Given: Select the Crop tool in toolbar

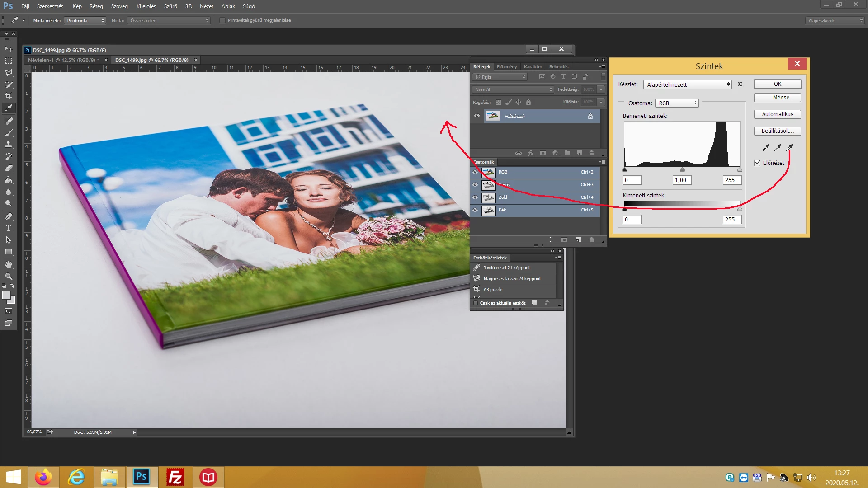Looking at the screenshot, I should click(x=9, y=96).
